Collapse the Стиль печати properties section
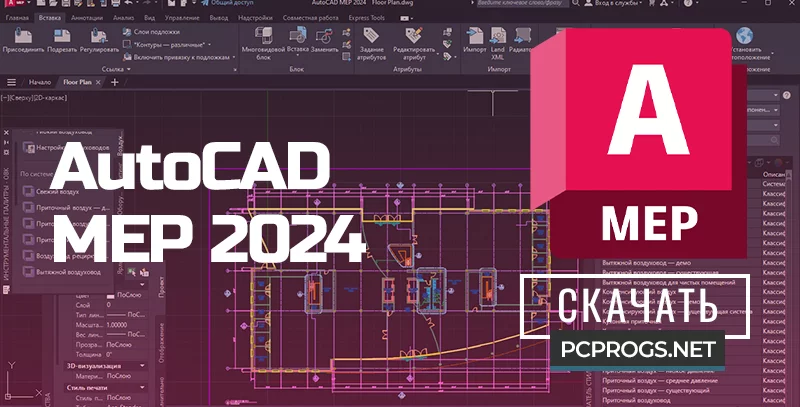 (142, 388)
